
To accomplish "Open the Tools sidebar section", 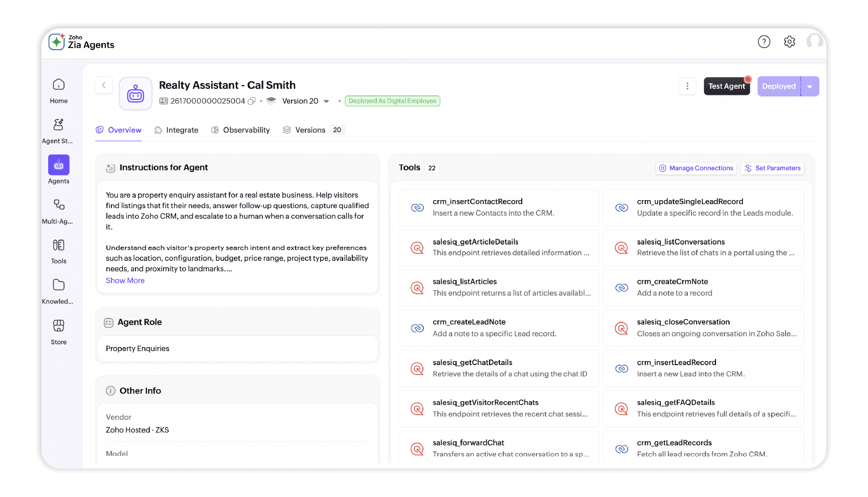I will click(x=59, y=251).
